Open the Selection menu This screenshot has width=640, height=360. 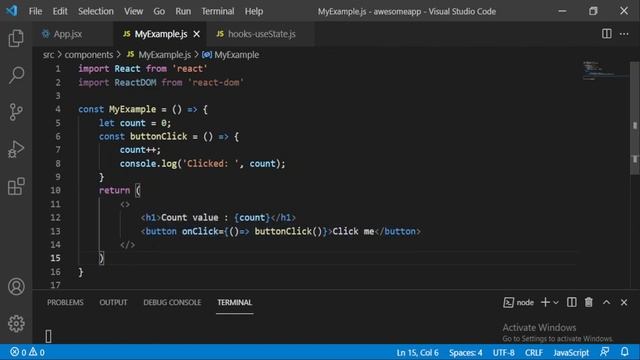tap(96, 11)
